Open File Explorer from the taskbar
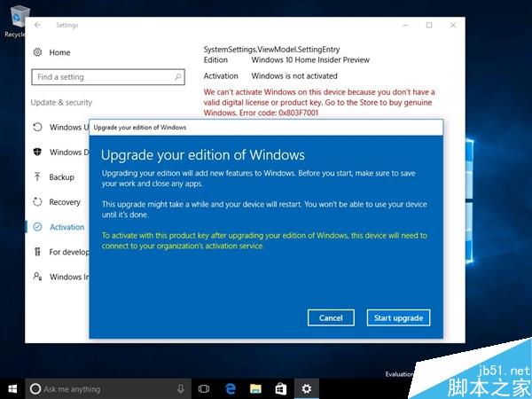 pyautogui.click(x=255, y=389)
